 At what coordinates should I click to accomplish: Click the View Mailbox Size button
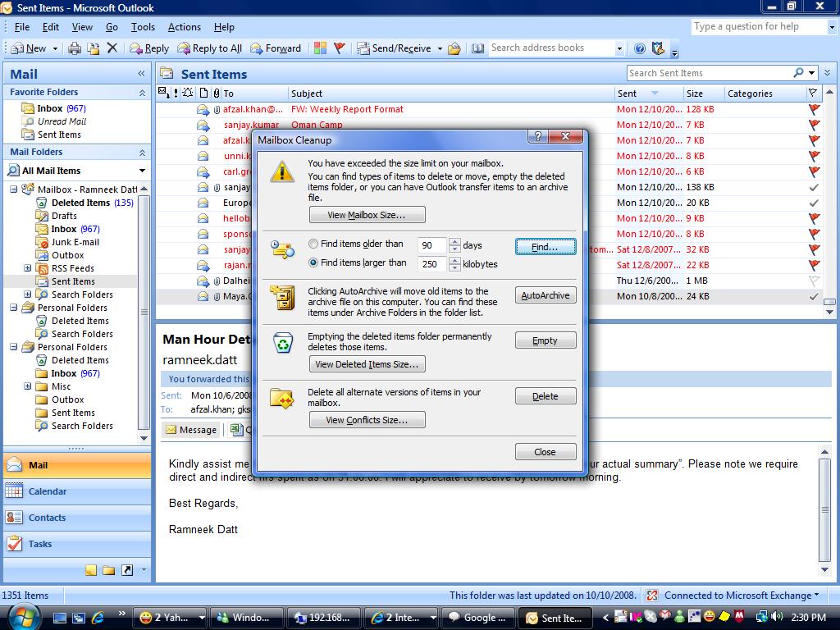(367, 214)
